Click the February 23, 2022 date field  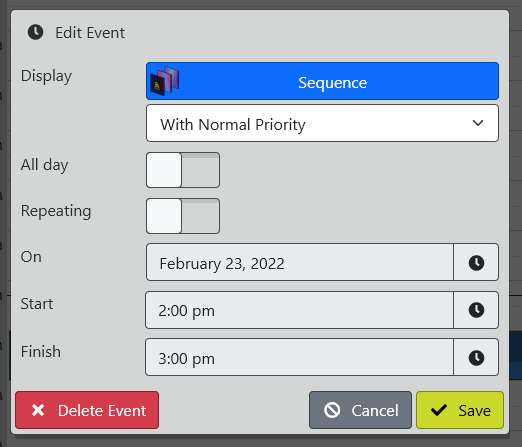pos(300,262)
